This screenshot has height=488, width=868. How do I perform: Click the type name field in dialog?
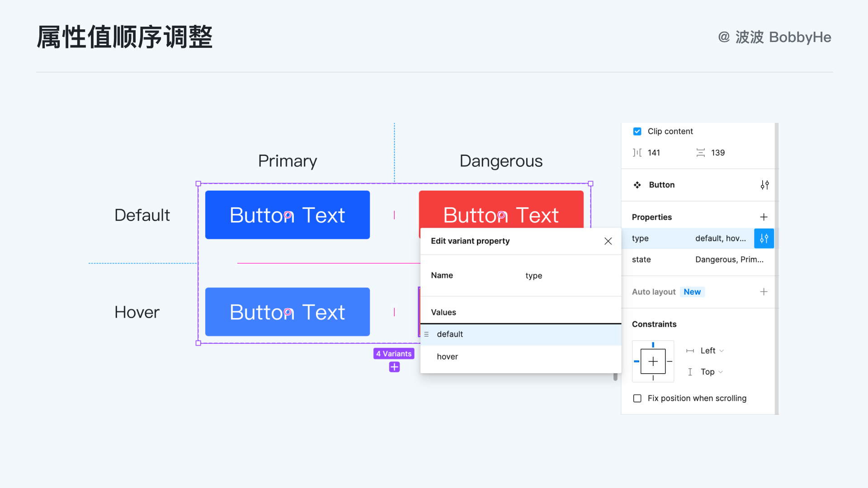tap(534, 276)
